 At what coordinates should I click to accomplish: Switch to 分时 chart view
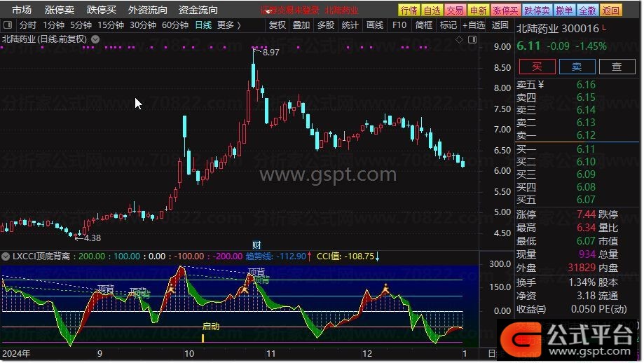pyautogui.click(x=28, y=25)
